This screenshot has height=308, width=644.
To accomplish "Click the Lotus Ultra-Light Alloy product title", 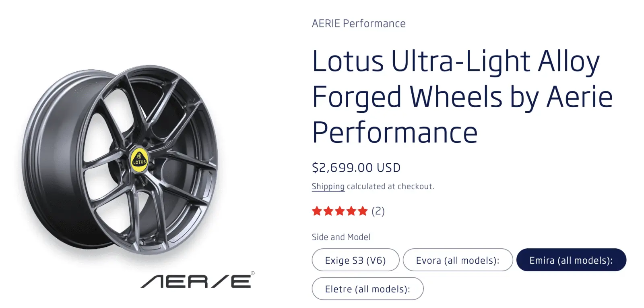I will [x=462, y=96].
